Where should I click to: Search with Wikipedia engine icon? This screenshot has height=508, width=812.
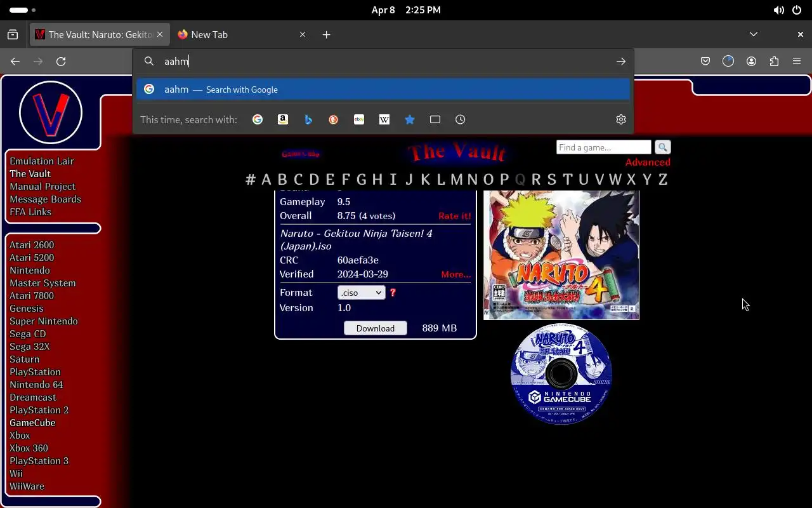384,119
